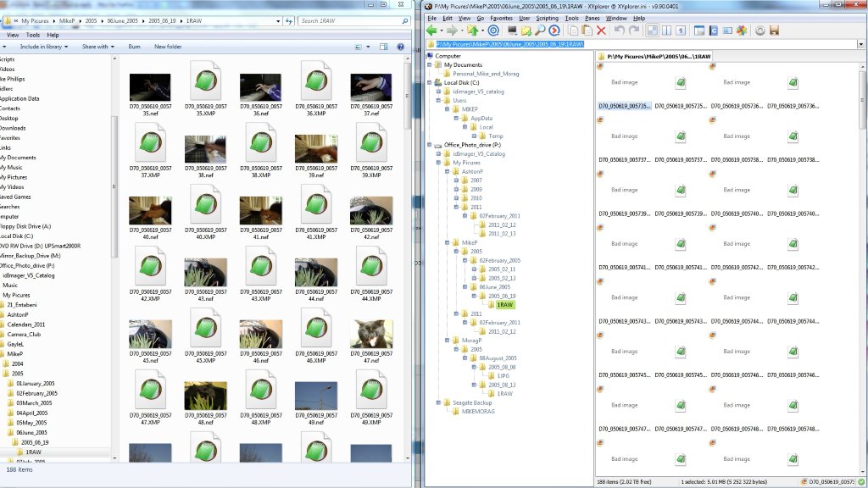
Task: Click the green Back arrow in XYplorer
Action: (431, 30)
